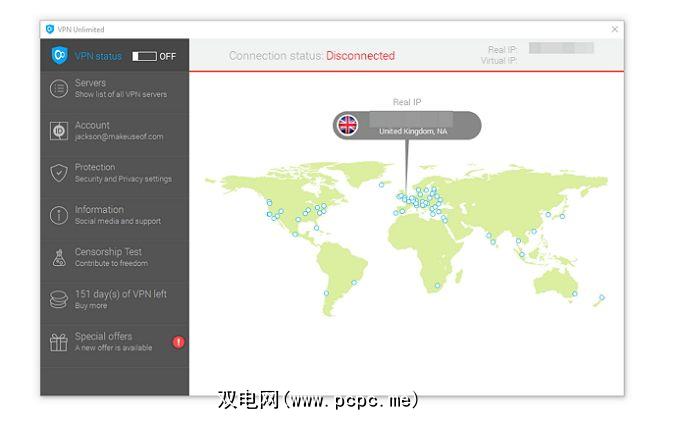680x423 pixels.
Task: Click the jackson@makeuseof.com account email
Action: [119, 137]
